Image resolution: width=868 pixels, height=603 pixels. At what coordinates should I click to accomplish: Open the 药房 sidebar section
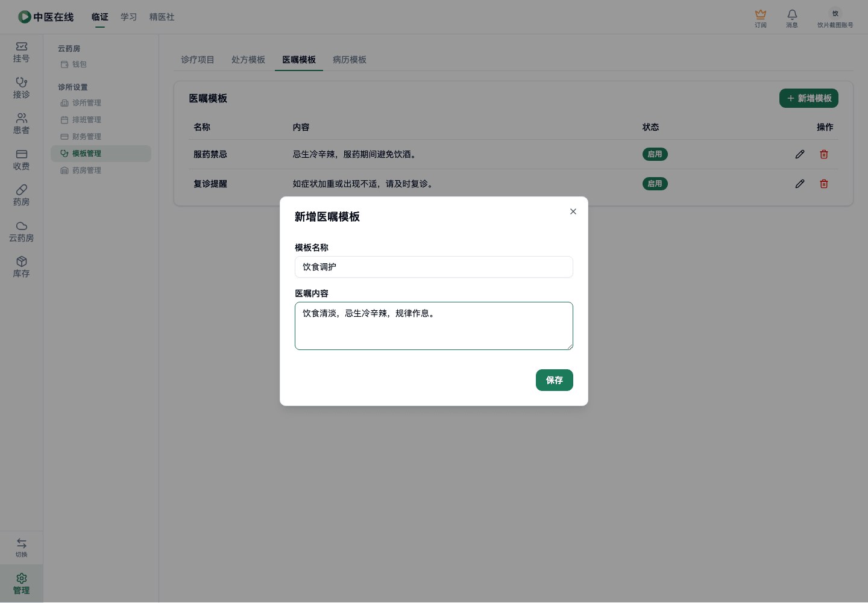(22, 196)
